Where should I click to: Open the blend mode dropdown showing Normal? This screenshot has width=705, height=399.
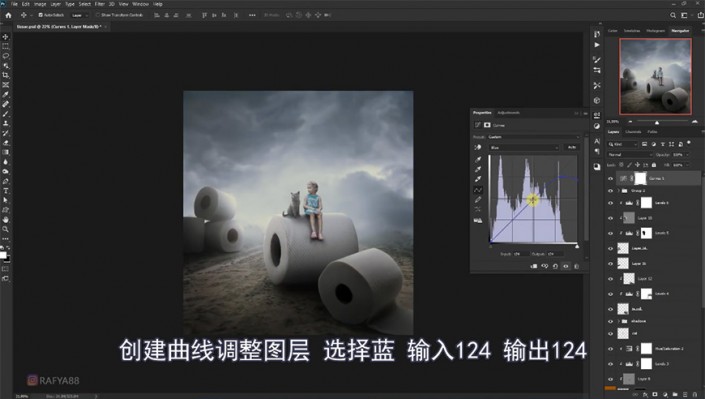pyautogui.click(x=629, y=155)
